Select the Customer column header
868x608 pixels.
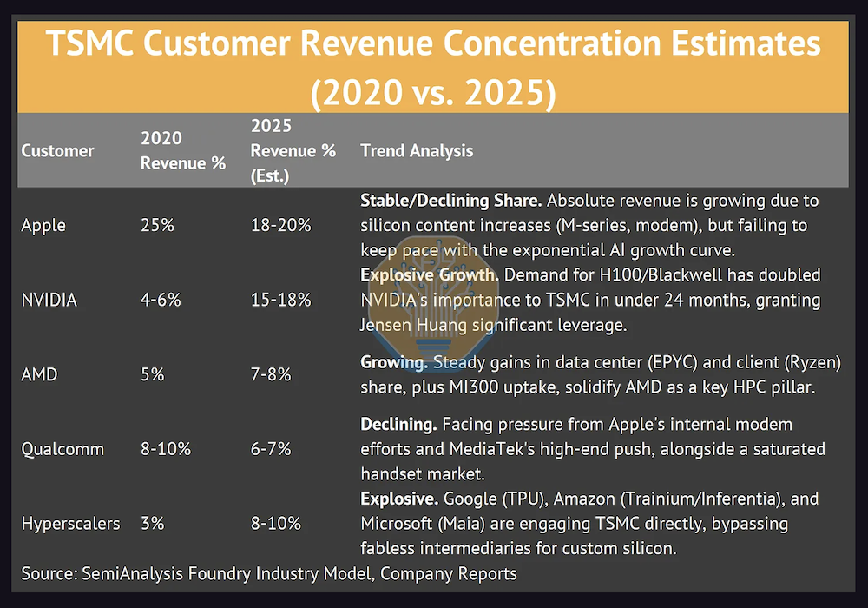[57, 150]
